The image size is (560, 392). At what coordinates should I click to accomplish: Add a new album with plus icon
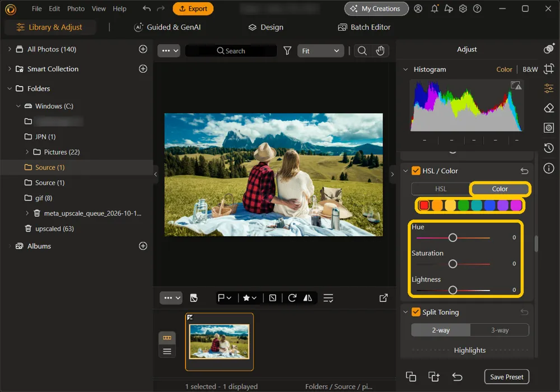pyautogui.click(x=143, y=246)
